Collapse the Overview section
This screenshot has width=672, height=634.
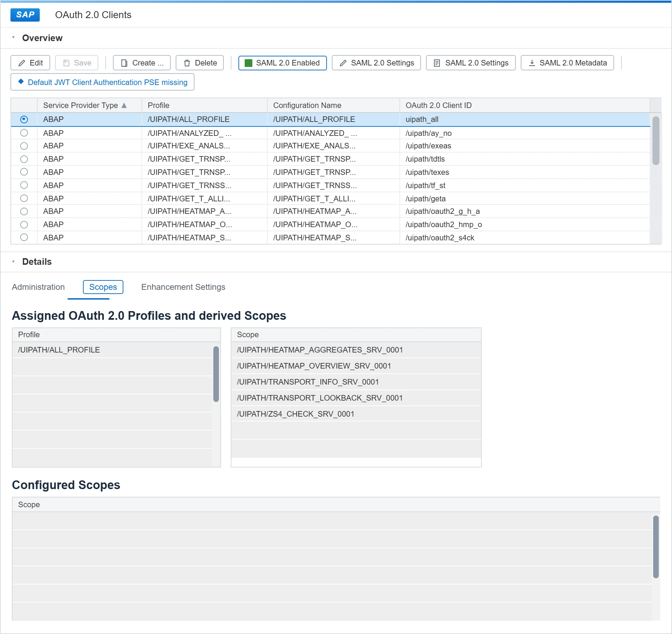click(13, 37)
